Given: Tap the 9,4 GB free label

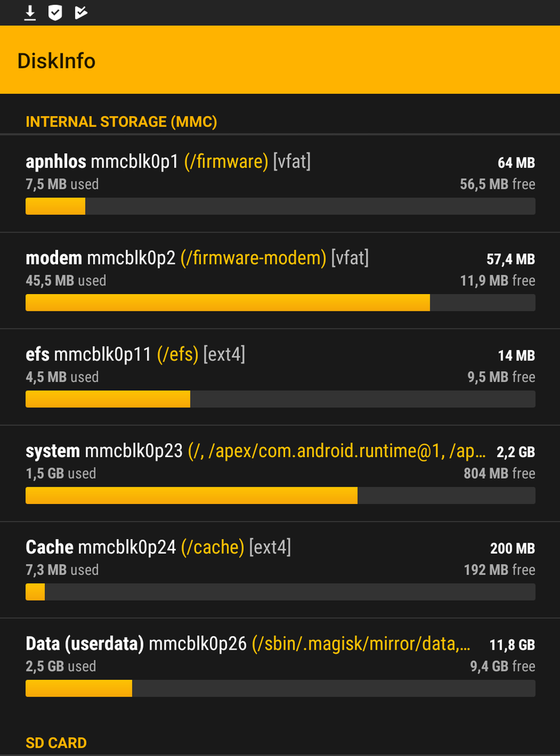Looking at the screenshot, I should 503,666.
